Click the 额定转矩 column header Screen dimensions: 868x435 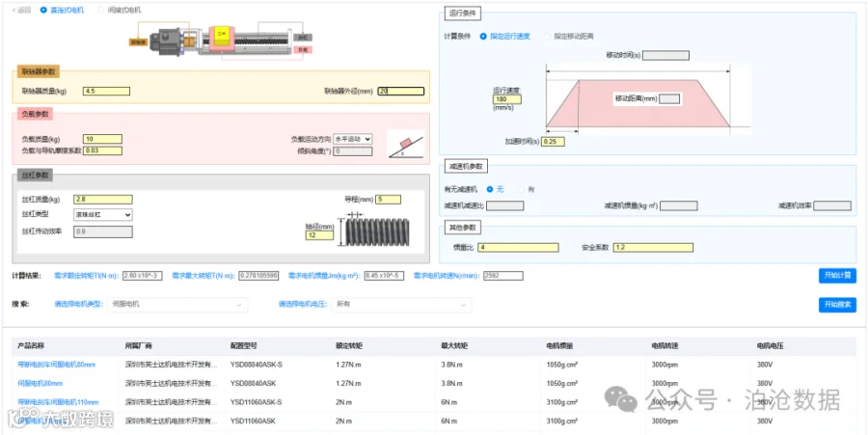349,346
